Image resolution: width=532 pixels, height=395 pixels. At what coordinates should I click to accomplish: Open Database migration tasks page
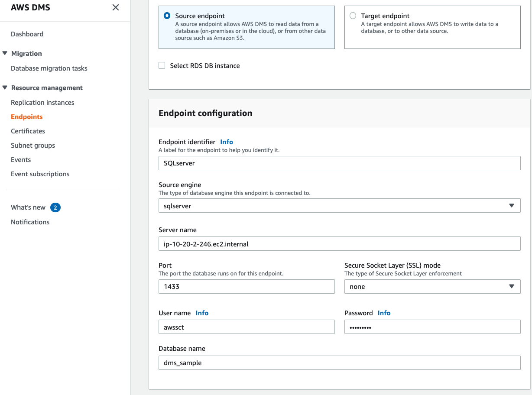[x=49, y=68]
